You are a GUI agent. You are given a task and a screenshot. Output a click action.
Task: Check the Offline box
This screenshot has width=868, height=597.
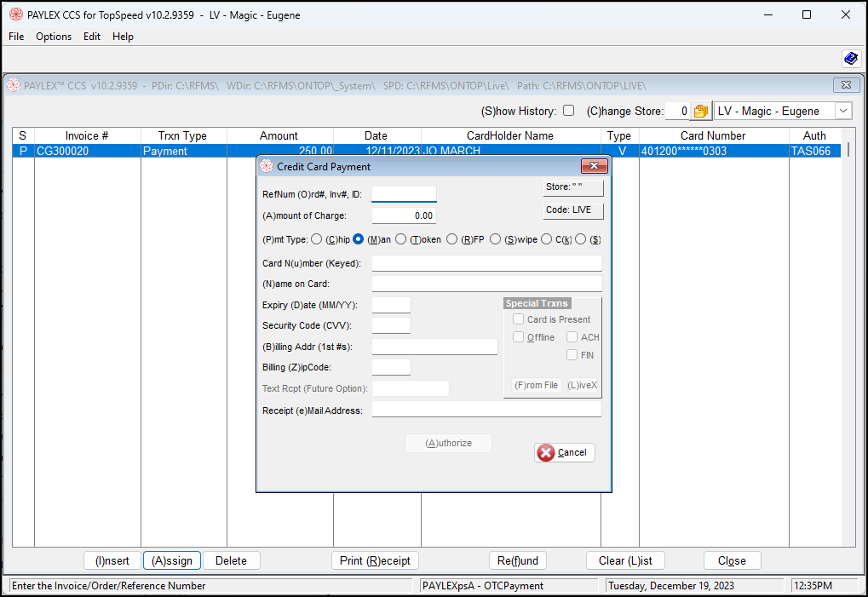pos(518,337)
